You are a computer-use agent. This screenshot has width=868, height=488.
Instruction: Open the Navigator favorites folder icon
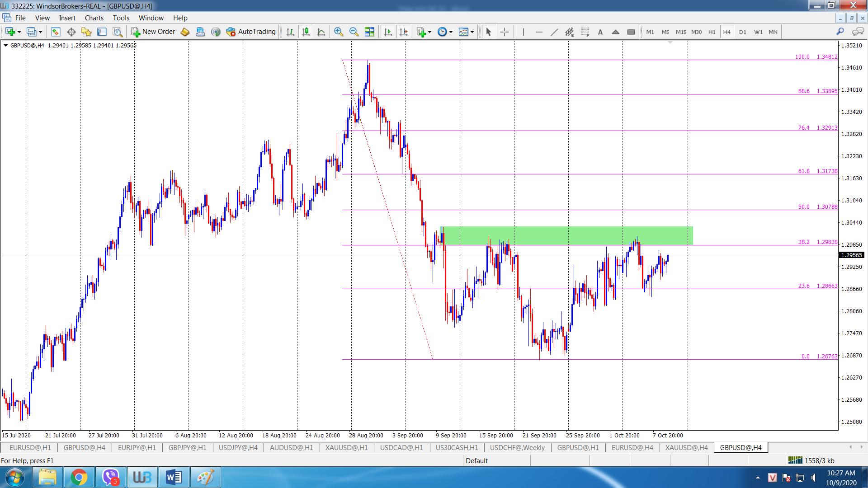(86, 32)
